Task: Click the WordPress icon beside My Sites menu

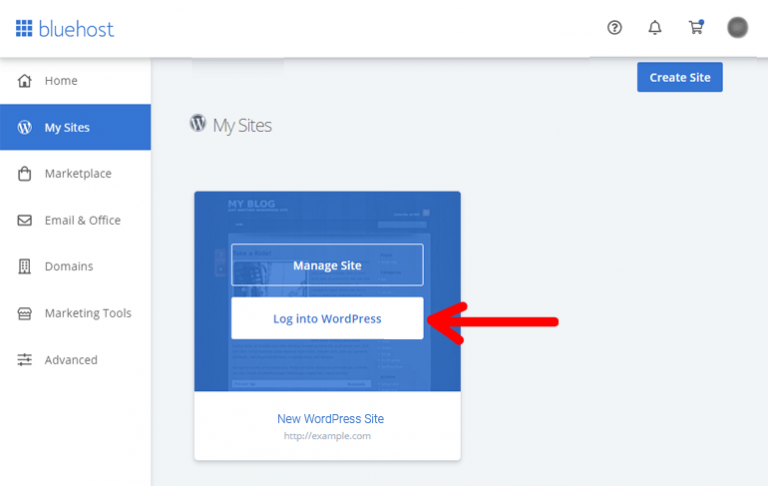Action: coord(24,127)
